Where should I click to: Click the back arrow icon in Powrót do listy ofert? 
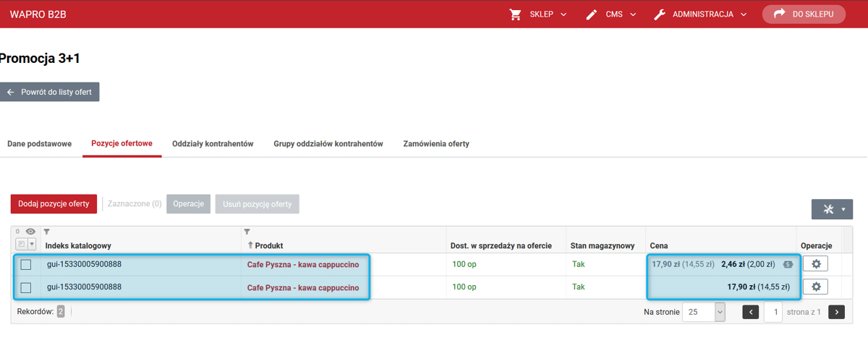pyautogui.click(x=10, y=93)
